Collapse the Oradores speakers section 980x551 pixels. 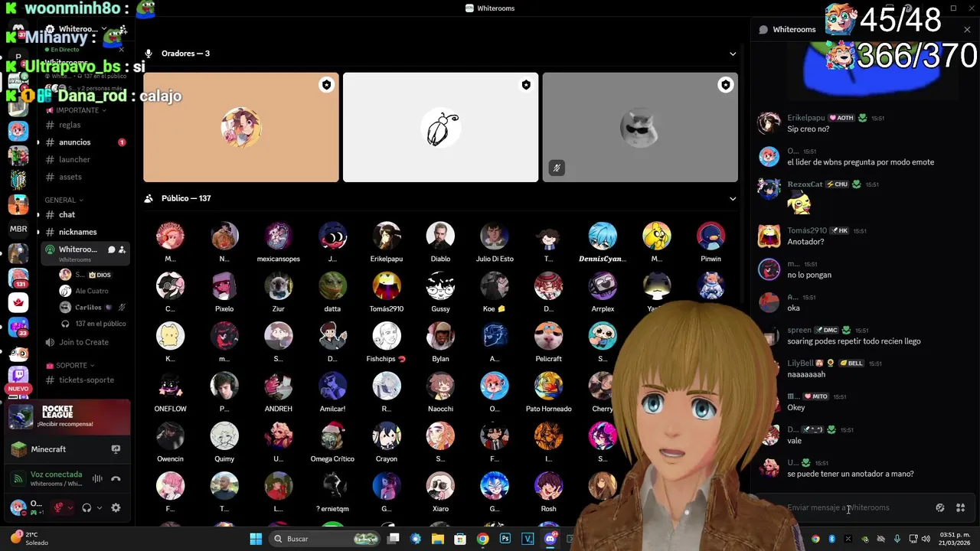(x=733, y=54)
